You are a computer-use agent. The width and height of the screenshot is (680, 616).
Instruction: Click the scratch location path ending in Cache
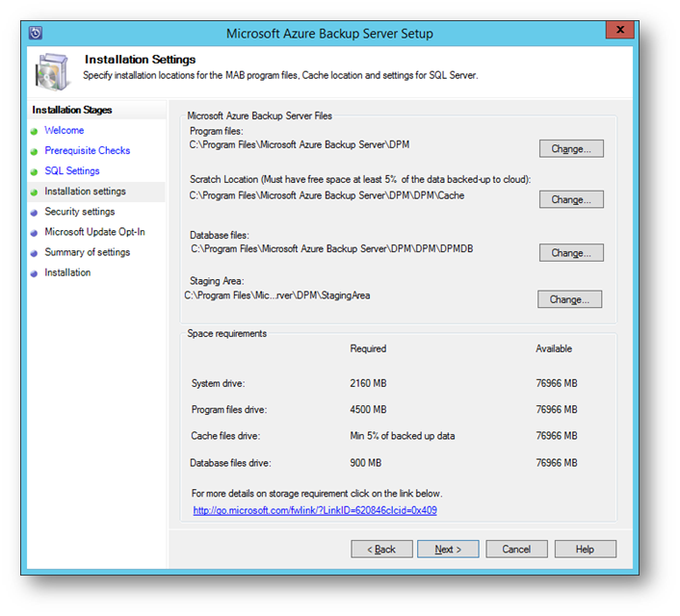(x=327, y=195)
